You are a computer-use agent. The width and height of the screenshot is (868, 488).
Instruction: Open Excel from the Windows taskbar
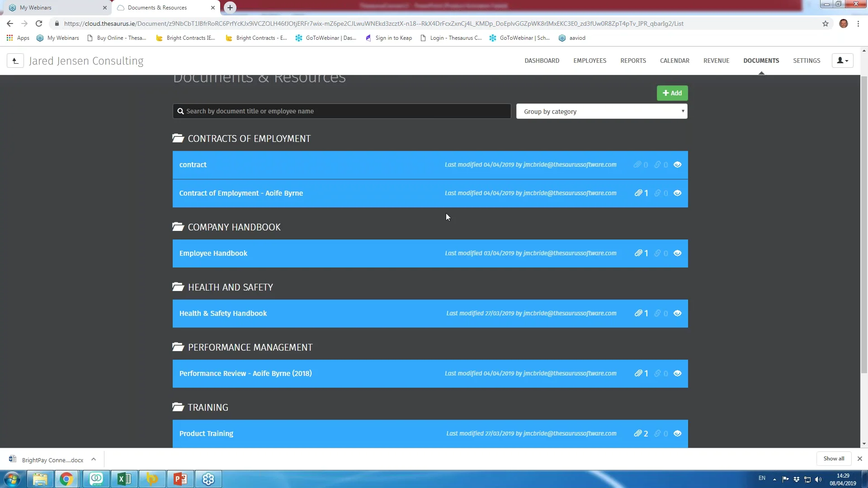pos(124,479)
